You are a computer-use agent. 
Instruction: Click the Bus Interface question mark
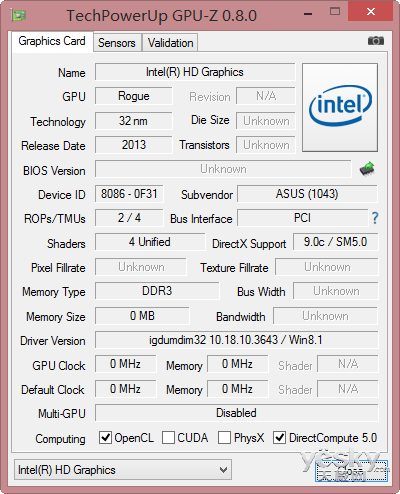[375, 218]
